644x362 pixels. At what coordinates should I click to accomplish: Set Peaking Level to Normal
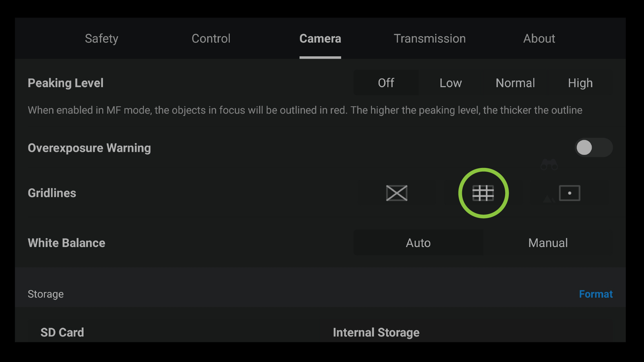click(515, 83)
